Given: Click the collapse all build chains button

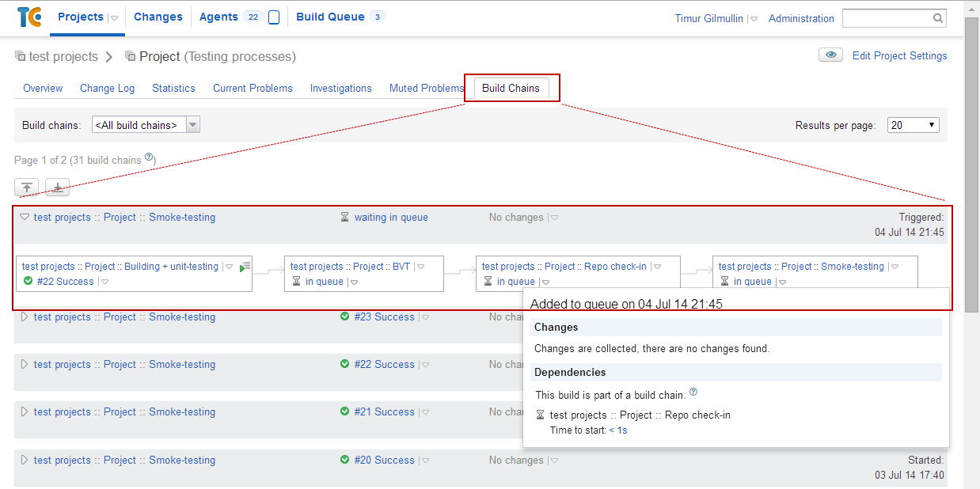Looking at the screenshot, I should 27,188.
